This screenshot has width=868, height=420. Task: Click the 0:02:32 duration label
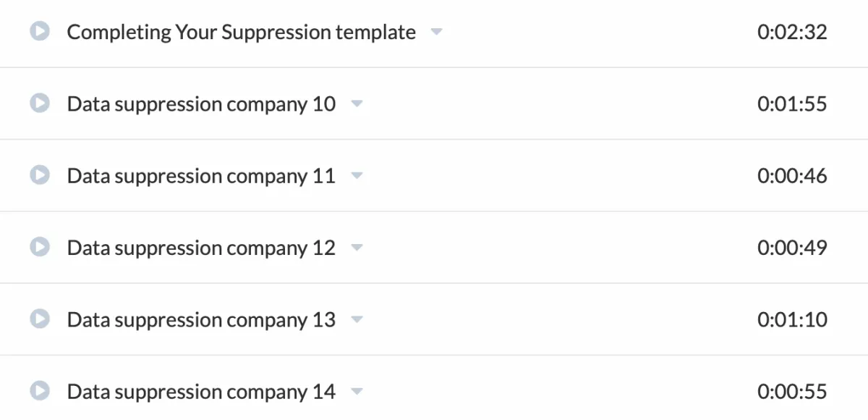pyautogui.click(x=792, y=32)
